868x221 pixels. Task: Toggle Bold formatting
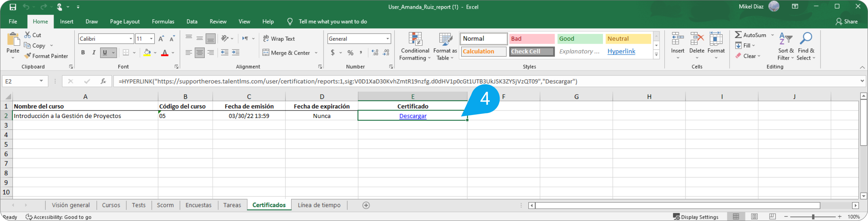(83, 52)
